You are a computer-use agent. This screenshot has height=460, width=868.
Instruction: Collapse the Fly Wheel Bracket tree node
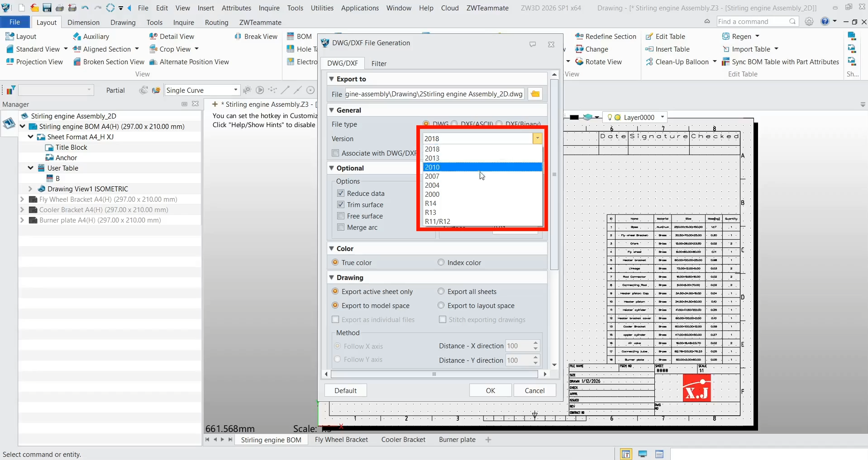pyautogui.click(x=22, y=199)
